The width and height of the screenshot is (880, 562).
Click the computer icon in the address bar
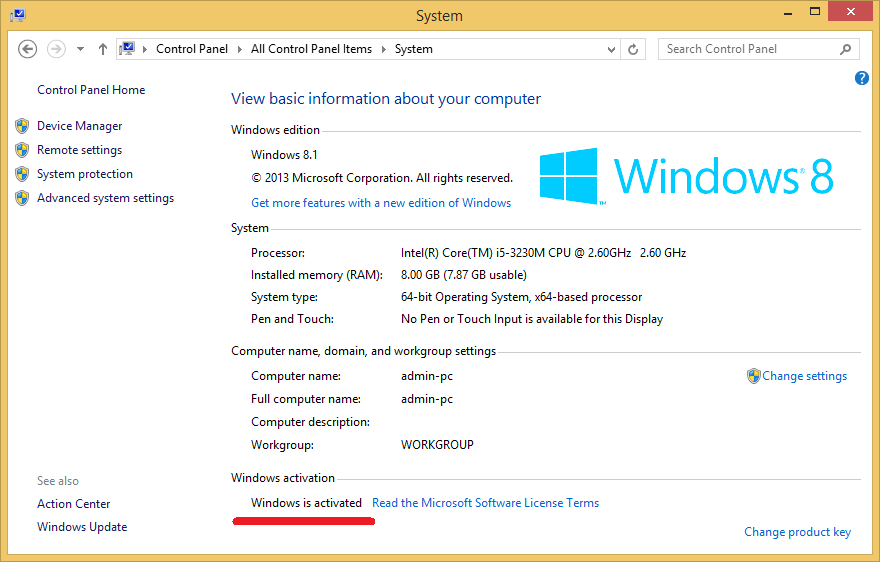coord(128,49)
